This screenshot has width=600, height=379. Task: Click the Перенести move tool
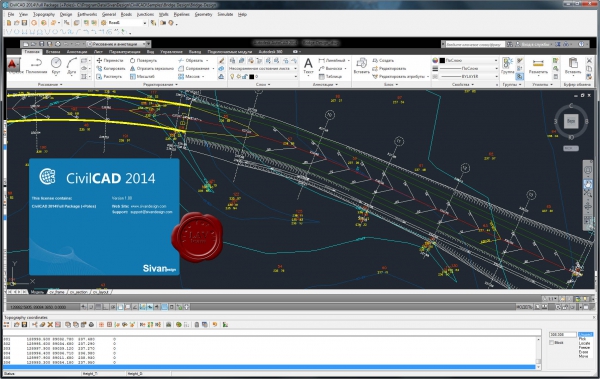(110, 60)
